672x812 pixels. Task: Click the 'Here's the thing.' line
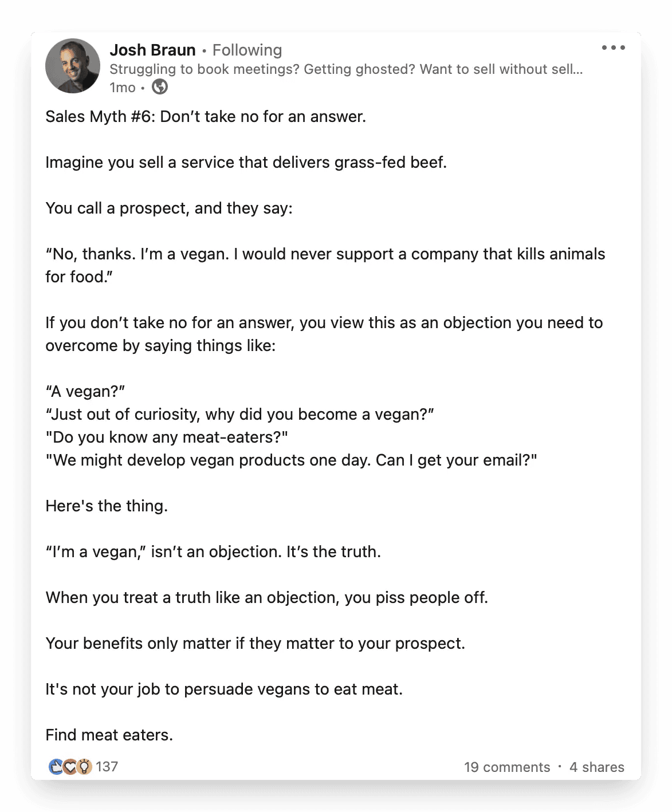pyautogui.click(x=107, y=506)
